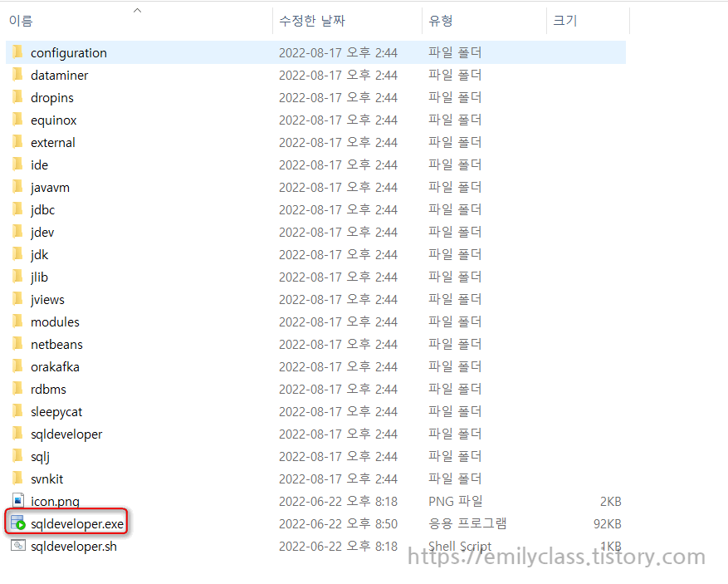728x584 pixels.
Task: Click the dataminer folder icon
Action: [17, 74]
